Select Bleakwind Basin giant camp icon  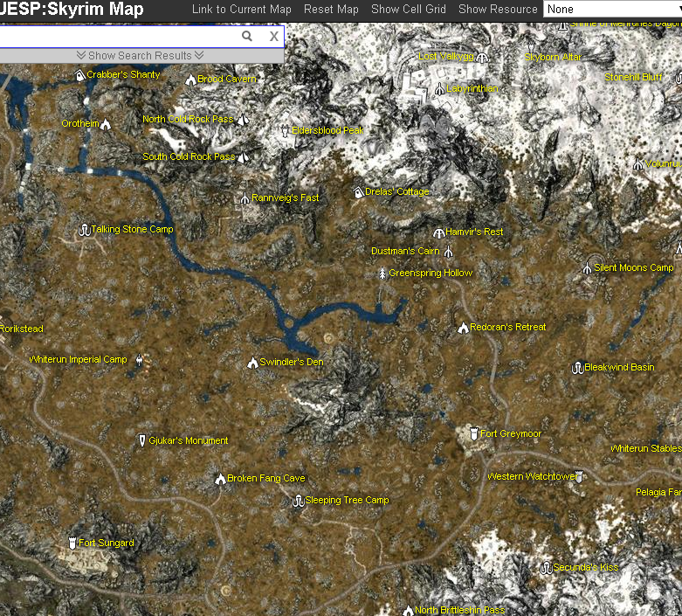[577, 368]
